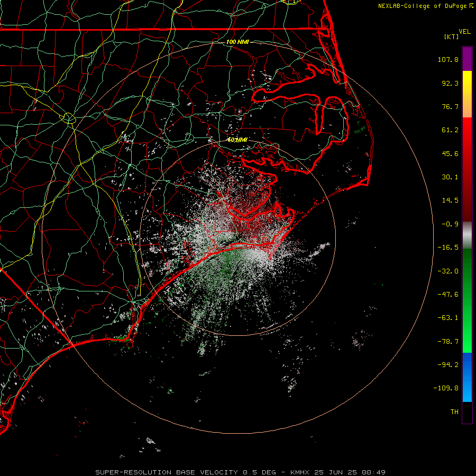Click the -109.8 value on the velocity scale

coord(446,388)
